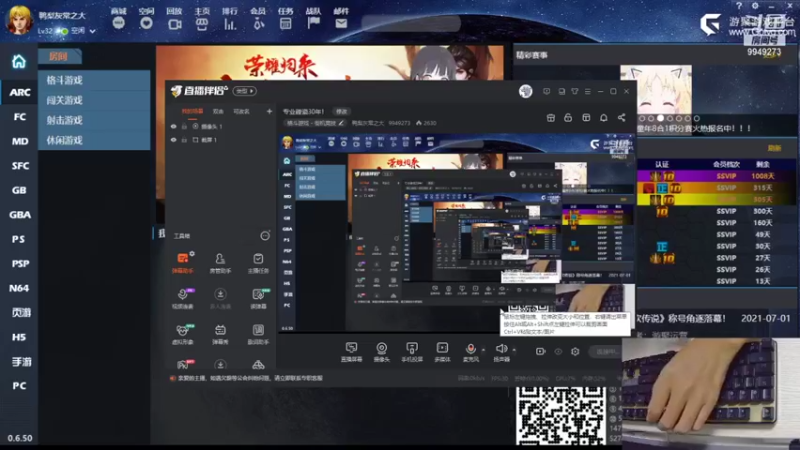The width and height of the screenshot is (800, 450).
Task: Click the record video icon beside speaker controls
Action: [540, 352]
